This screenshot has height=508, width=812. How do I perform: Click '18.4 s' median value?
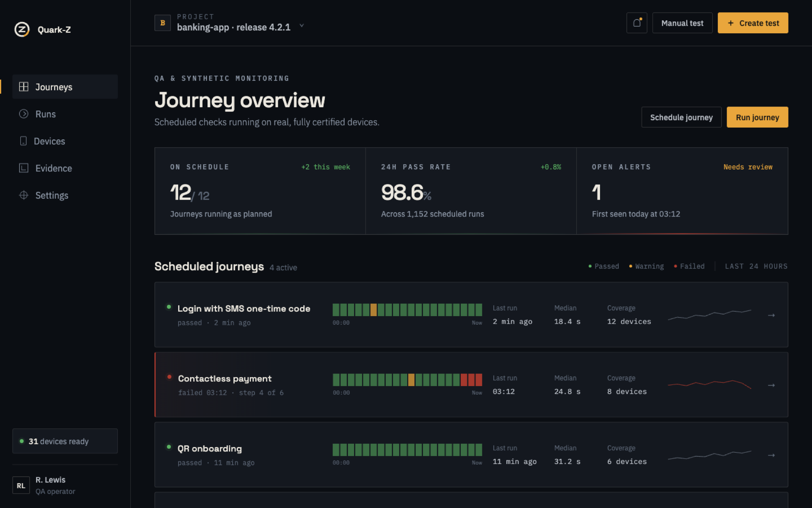[567, 321]
